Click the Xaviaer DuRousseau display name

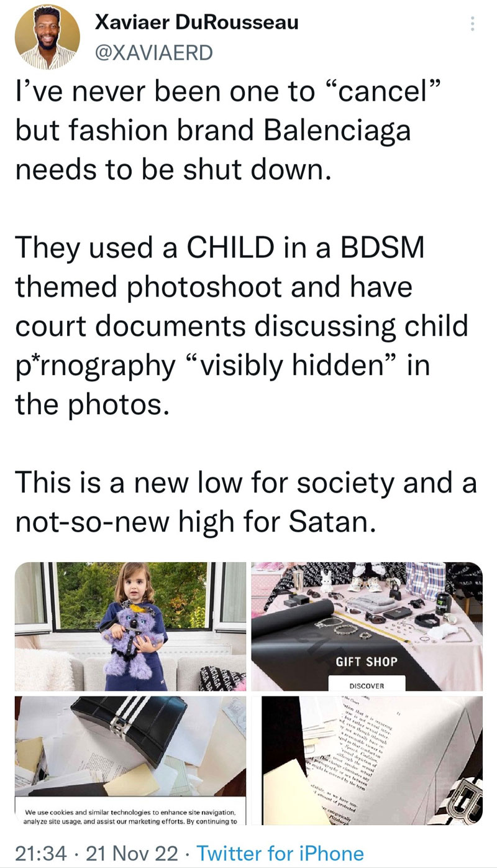click(x=196, y=22)
